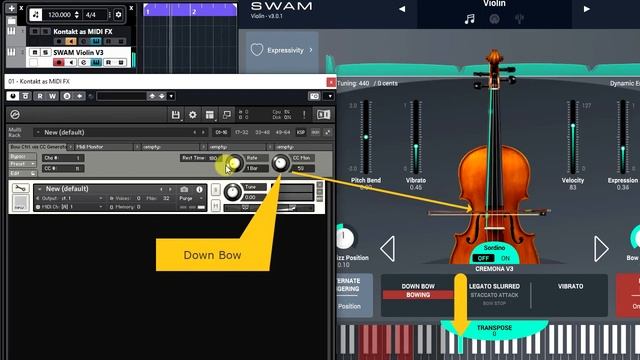Screen dimensions: 640x360
Task: Open the KSP multiscript editor
Action: (x=301, y=132)
